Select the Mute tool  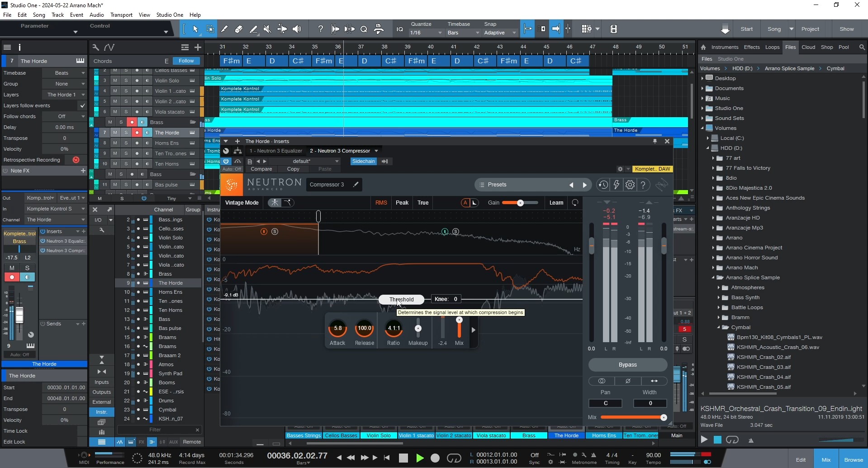267,29
